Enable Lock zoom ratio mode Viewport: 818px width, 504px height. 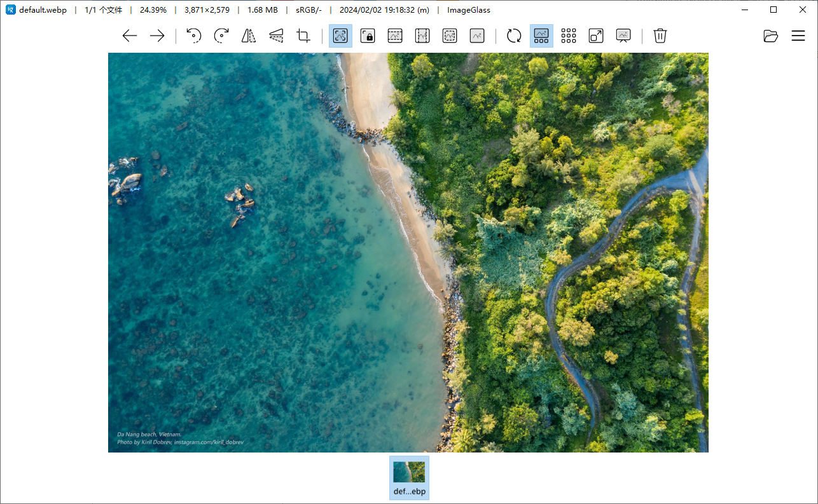point(368,36)
